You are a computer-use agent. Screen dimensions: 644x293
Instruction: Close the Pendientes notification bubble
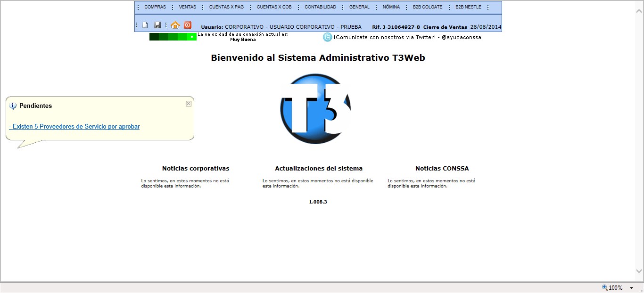[189, 104]
